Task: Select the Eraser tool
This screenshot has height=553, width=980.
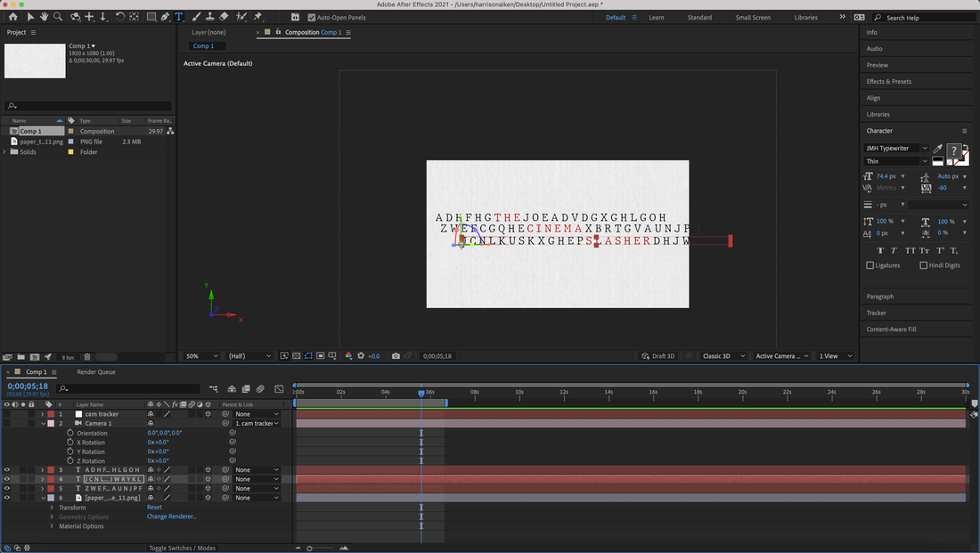Action: click(x=224, y=17)
